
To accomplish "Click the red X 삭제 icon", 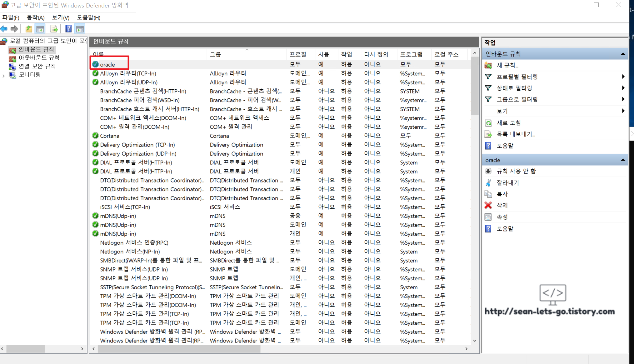I will point(488,205).
